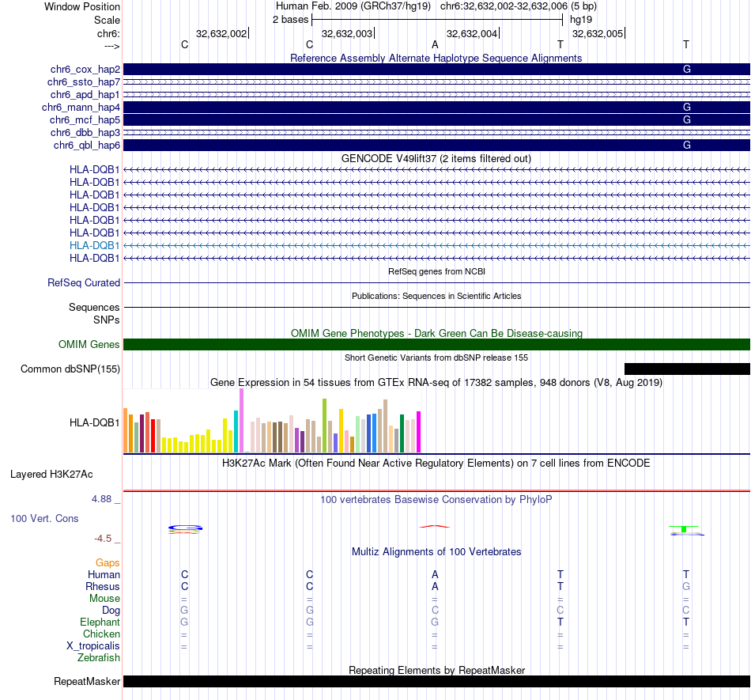This screenshot has height=700, width=751.
Task: Click the HLA-DQB1 GTEx expression label
Action: 94,422
